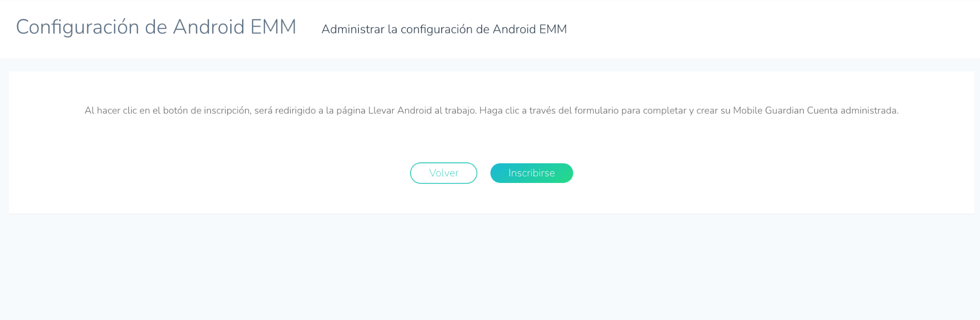Click the subtitle Administrar la configuración de Android EMM
The width and height of the screenshot is (980, 320).
(x=444, y=29)
